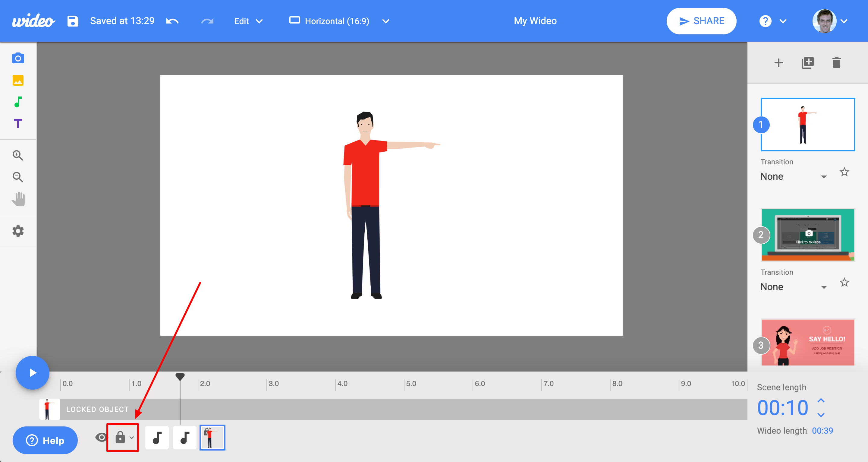Image resolution: width=868 pixels, height=462 pixels.
Task: Increase scene length with up arrow
Action: (x=821, y=400)
